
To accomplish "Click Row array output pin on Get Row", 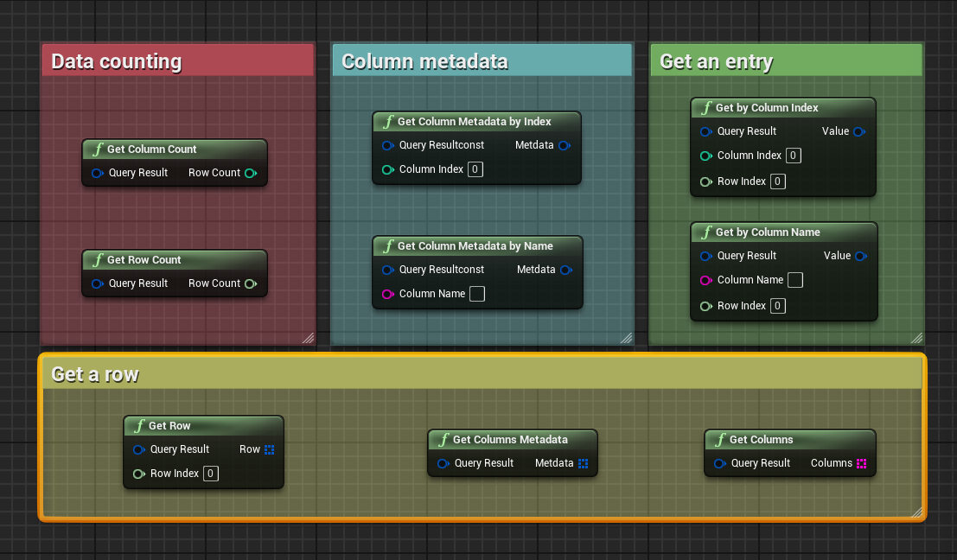I will 269,449.
